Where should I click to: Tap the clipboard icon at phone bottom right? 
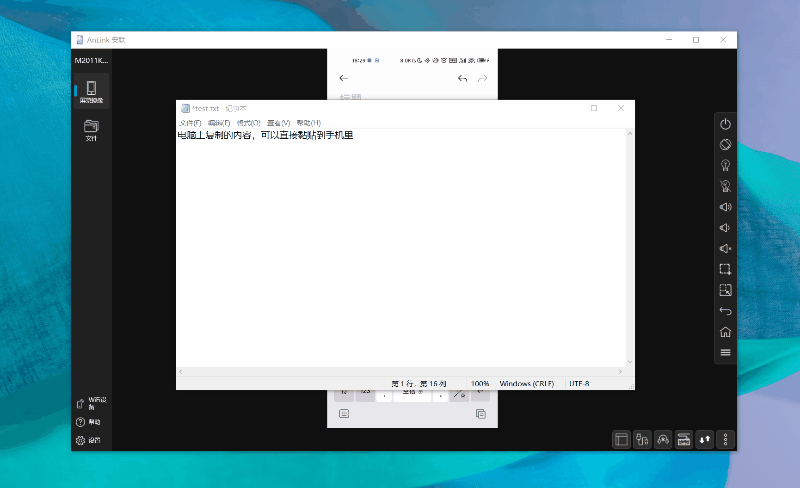(481, 413)
